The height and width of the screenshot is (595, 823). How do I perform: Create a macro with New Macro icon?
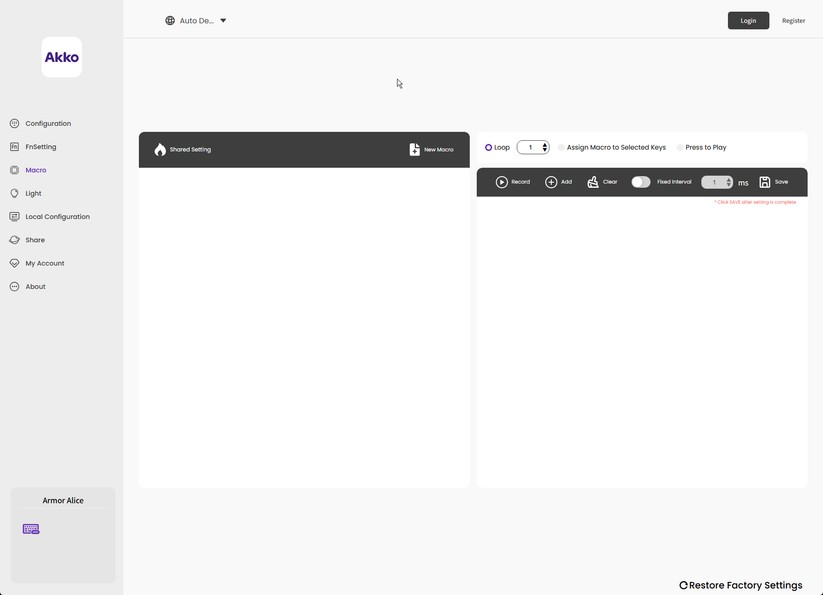(415, 150)
